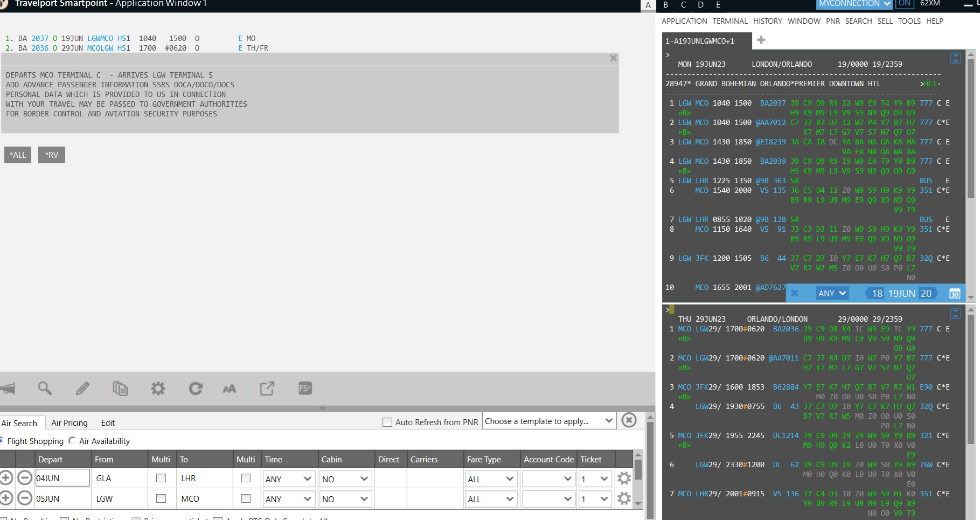The image size is (980, 520).
Task: Add a new terminal tab
Action: (x=761, y=40)
